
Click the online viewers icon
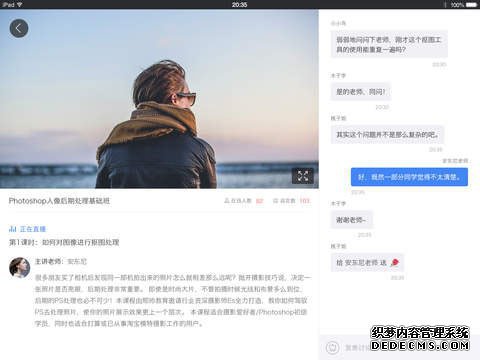point(227,201)
